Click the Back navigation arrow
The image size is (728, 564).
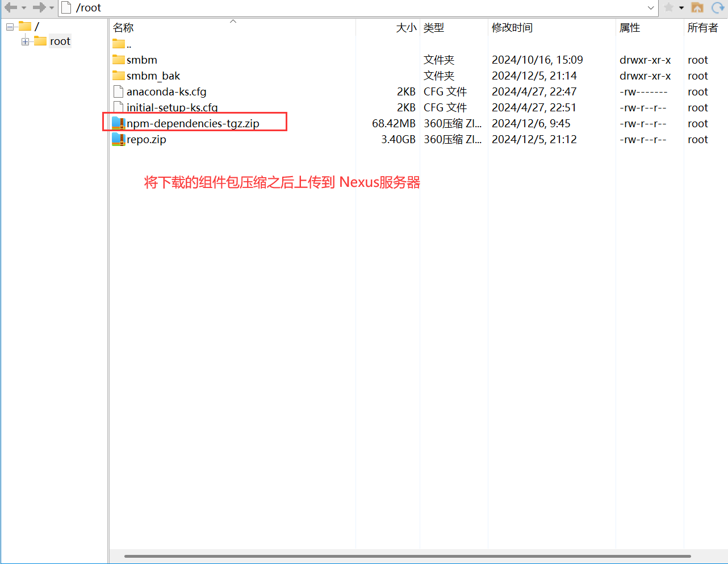tap(10, 7)
